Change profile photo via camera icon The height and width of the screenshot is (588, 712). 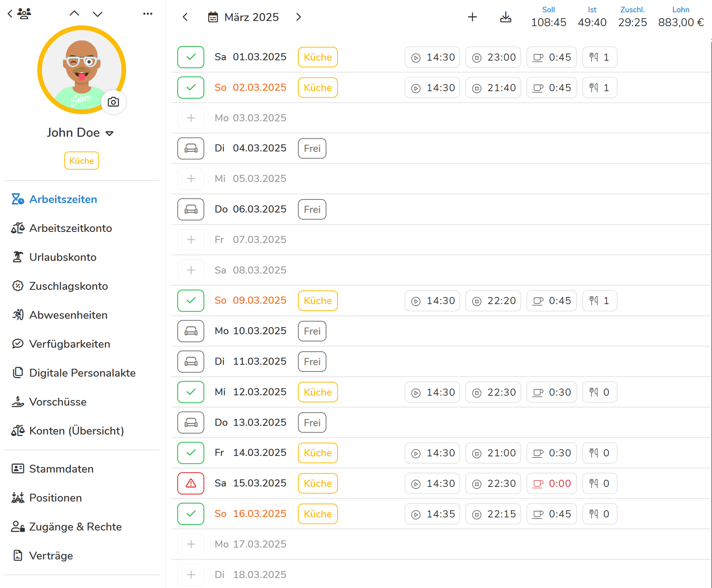point(113,102)
